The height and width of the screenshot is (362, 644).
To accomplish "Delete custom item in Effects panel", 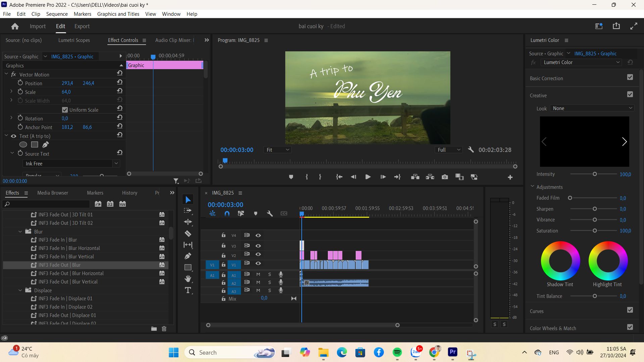I will click(164, 329).
